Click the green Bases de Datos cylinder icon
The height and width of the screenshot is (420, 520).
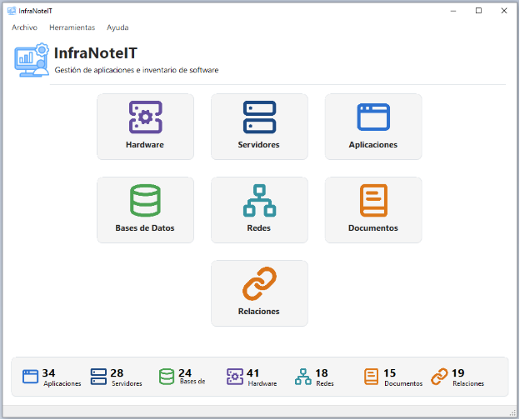click(145, 200)
